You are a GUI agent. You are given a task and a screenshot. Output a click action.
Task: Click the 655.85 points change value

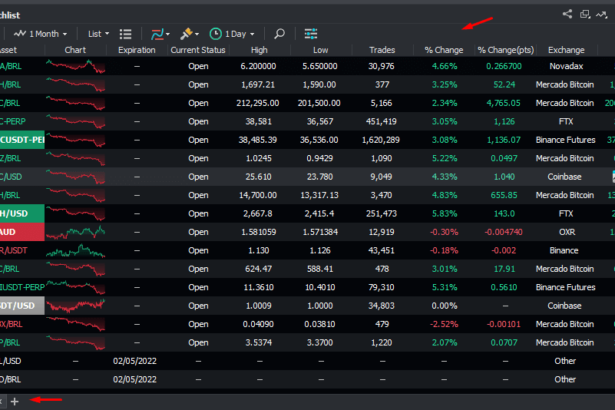pos(504,195)
